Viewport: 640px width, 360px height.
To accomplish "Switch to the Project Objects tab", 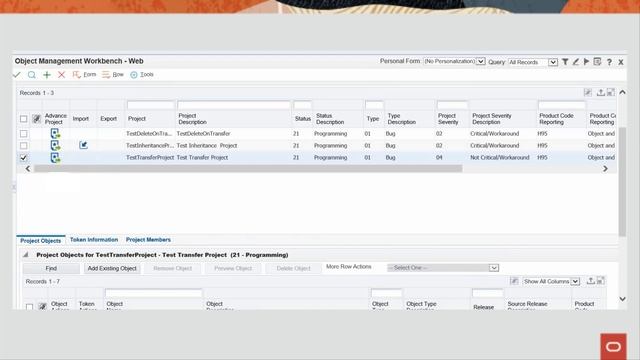I will point(40,240).
